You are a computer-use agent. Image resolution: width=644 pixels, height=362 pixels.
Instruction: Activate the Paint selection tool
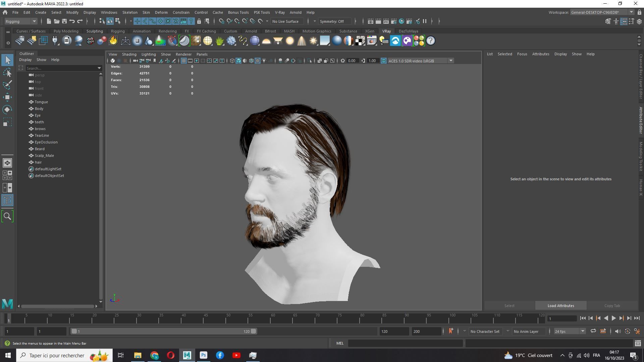(x=7, y=85)
